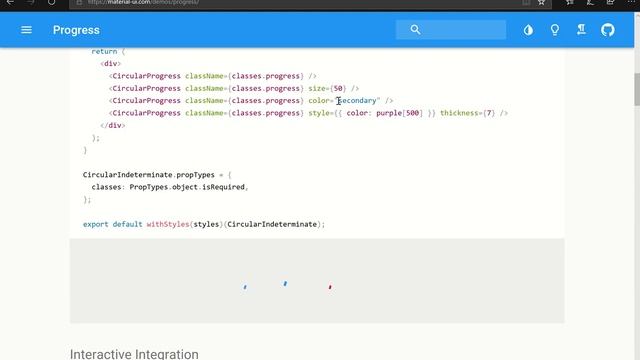The image size is (640, 360).
Task: Click the 'return (' code line
Action: point(108,51)
